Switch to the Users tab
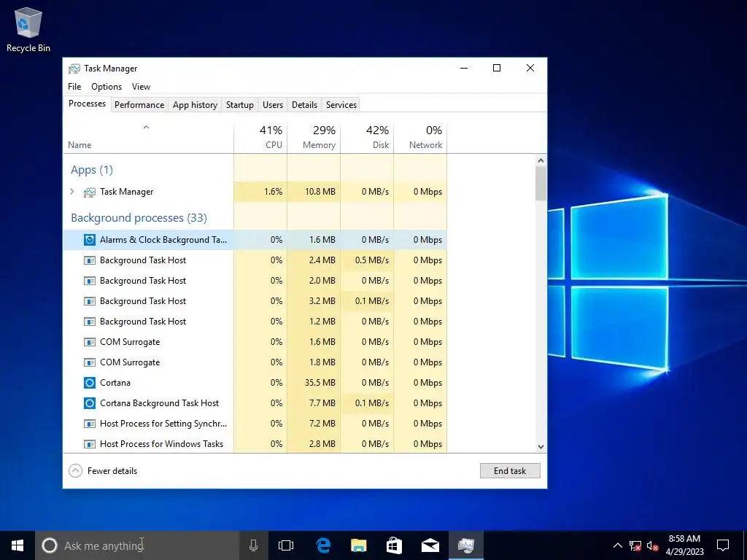 [273, 105]
